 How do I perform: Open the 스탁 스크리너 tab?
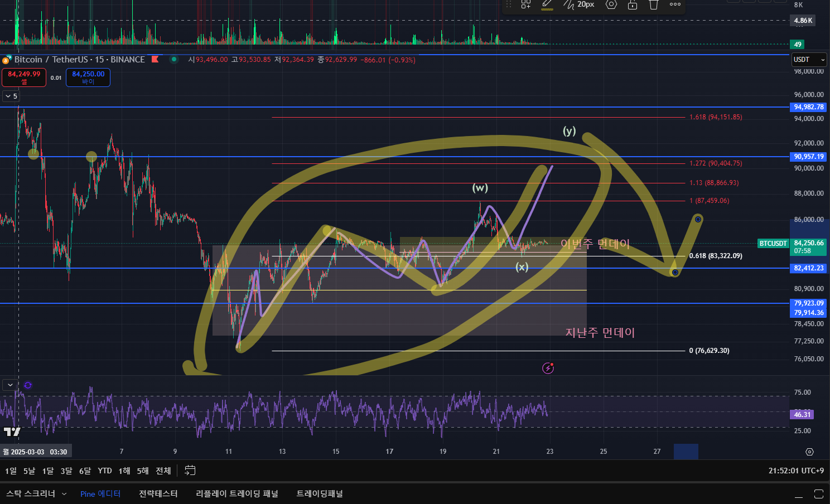coord(31,494)
